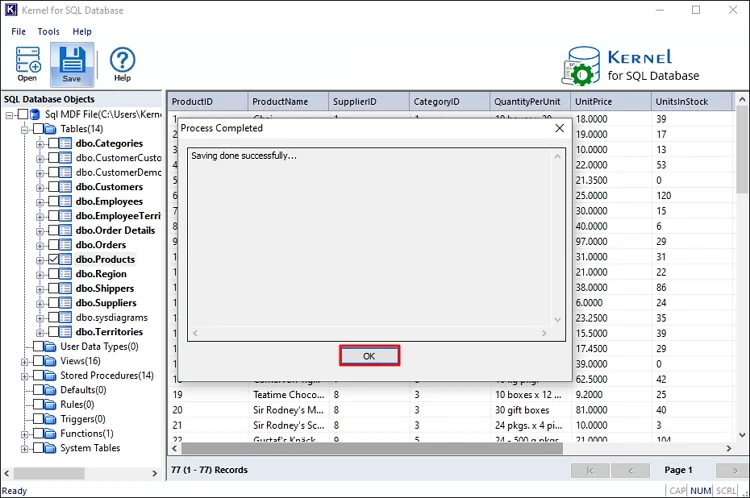Uncheck the dbo.Products checkbox
The width and height of the screenshot is (750, 498).
click(x=54, y=259)
